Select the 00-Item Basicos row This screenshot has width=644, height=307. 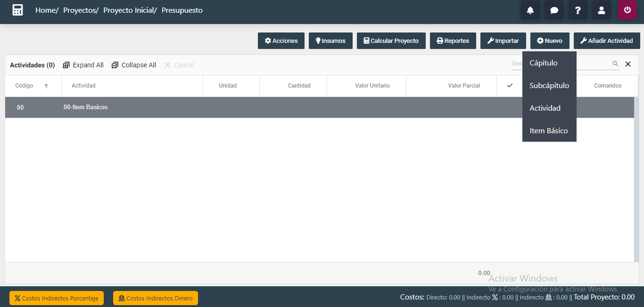pyautogui.click(x=320, y=107)
